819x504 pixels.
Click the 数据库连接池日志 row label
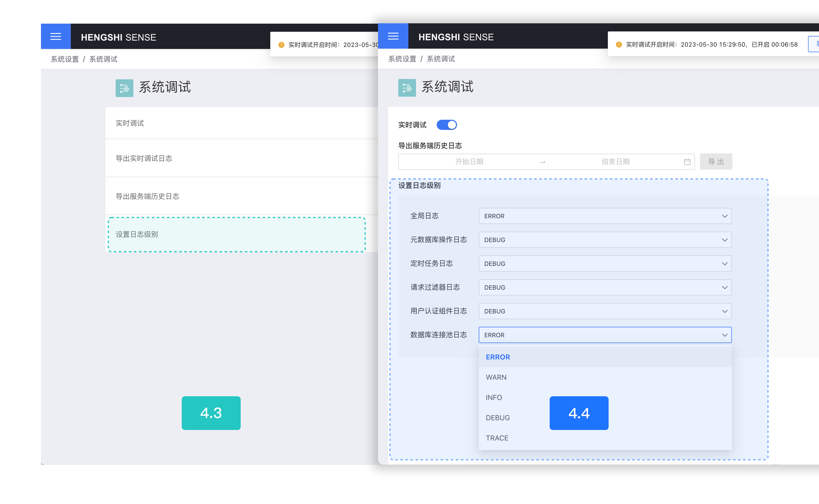pyautogui.click(x=438, y=335)
